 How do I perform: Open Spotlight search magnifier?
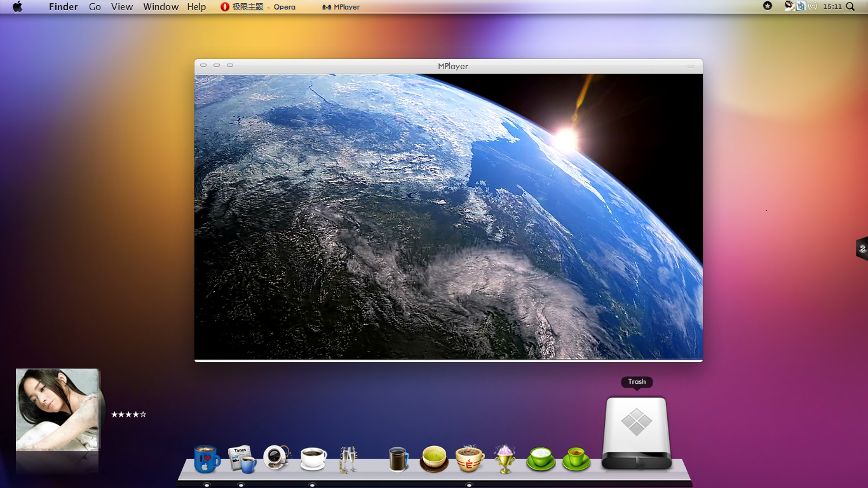(x=851, y=6)
